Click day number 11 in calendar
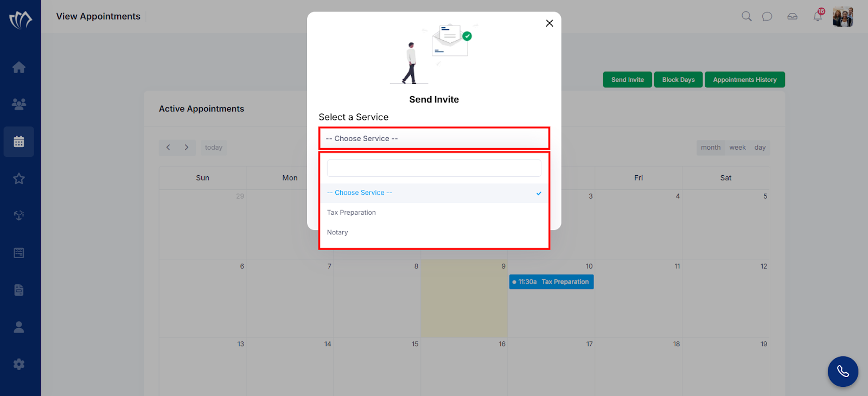Viewport: 868px width, 396px height. click(x=677, y=266)
